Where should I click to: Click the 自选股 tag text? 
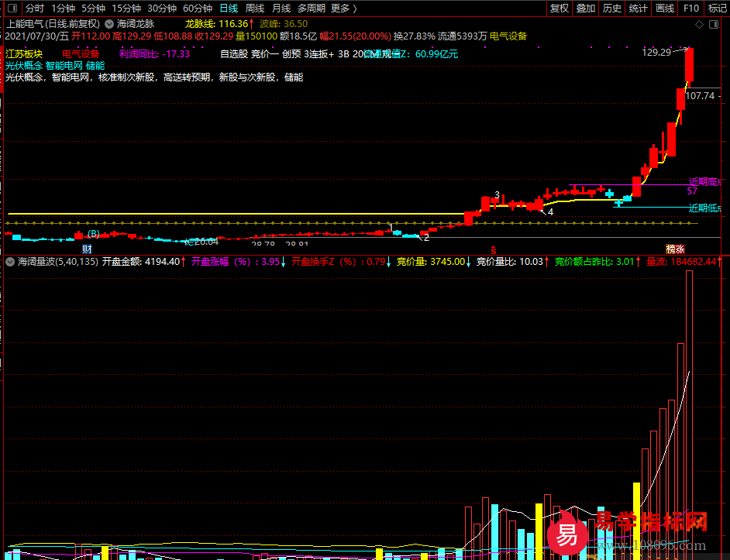click(x=234, y=54)
